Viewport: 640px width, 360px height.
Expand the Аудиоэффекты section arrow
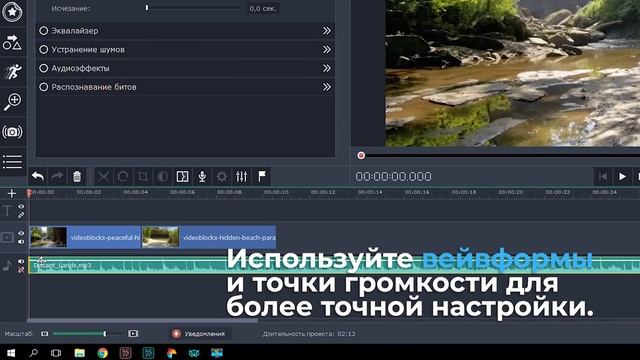point(327,68)
